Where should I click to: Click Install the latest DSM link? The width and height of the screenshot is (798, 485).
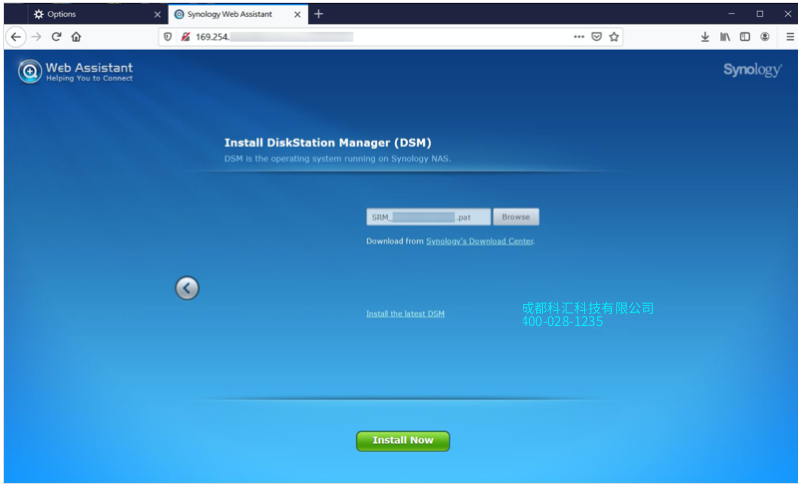(x=405, y=313)
